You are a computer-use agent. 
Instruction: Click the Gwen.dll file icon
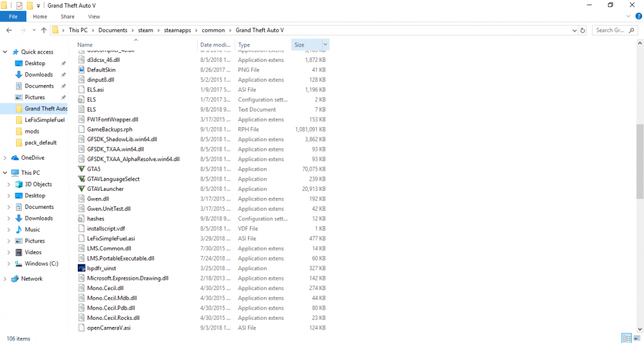pyautogui.click(x=81, y=199)
